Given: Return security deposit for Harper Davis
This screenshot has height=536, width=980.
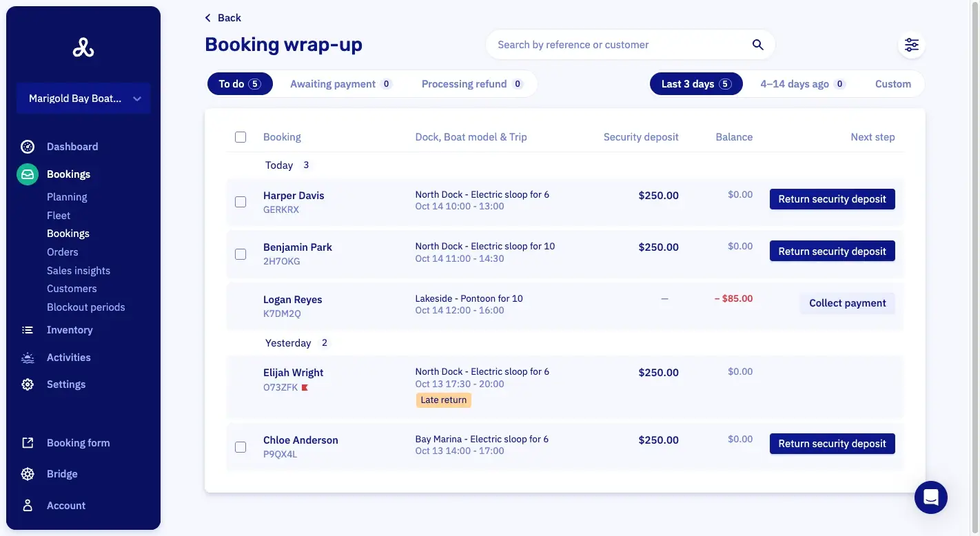Looking at the screenshot, I should [x=832, y=199].
